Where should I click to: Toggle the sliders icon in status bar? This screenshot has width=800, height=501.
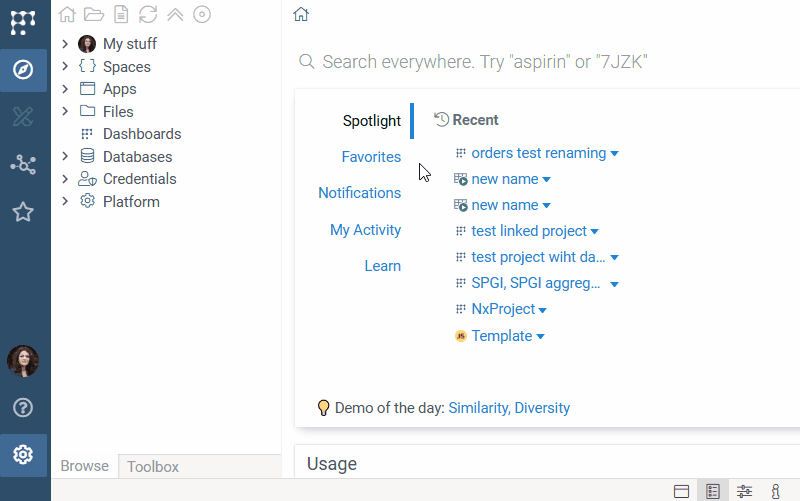click(x=745, y=491)
